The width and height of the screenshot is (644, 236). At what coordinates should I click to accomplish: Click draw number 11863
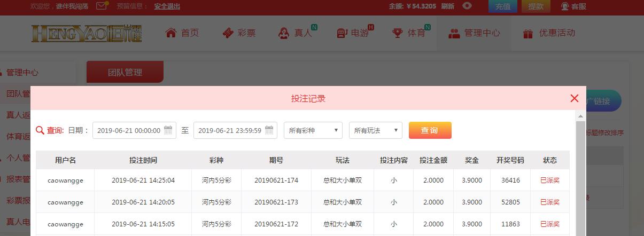click(510, 224)
